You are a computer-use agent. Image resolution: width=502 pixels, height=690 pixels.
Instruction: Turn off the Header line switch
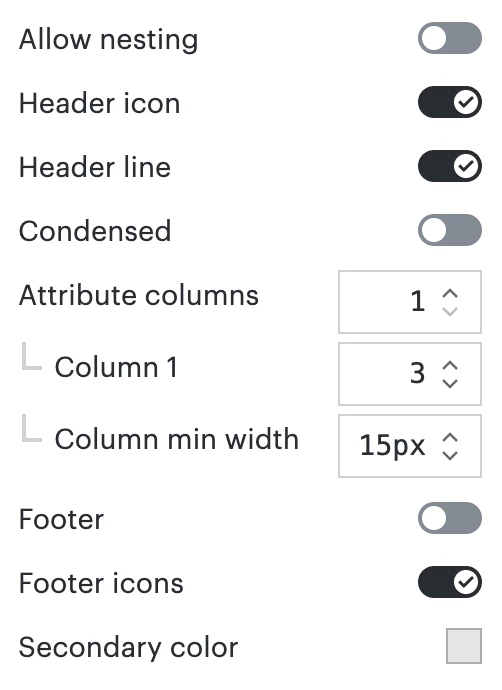pos(450,166)
